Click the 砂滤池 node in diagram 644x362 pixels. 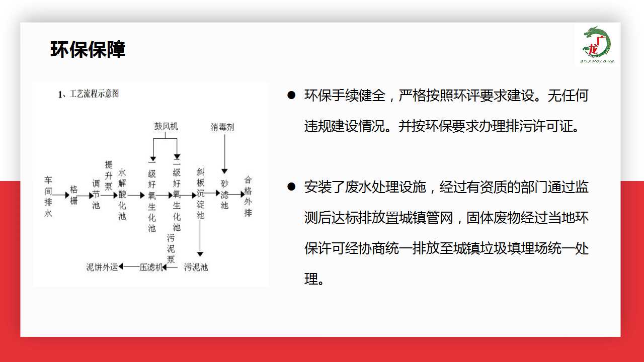pos(224,194)
